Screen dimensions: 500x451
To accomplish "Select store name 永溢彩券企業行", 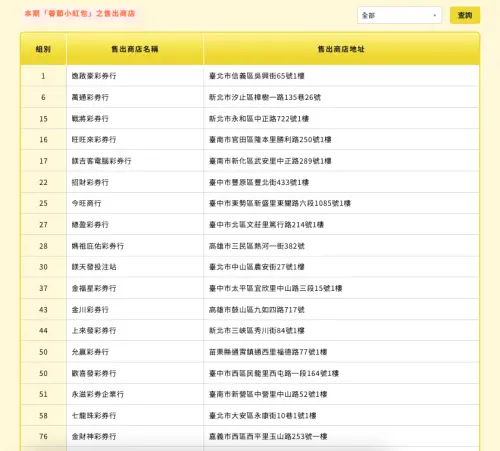I will coord(98,394).
